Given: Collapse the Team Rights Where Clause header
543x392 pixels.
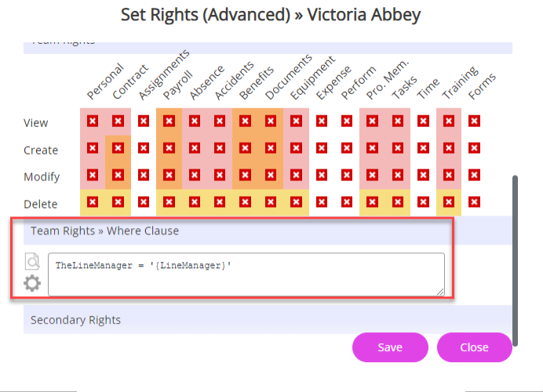Looking at the screenshot, I should 104,230.
